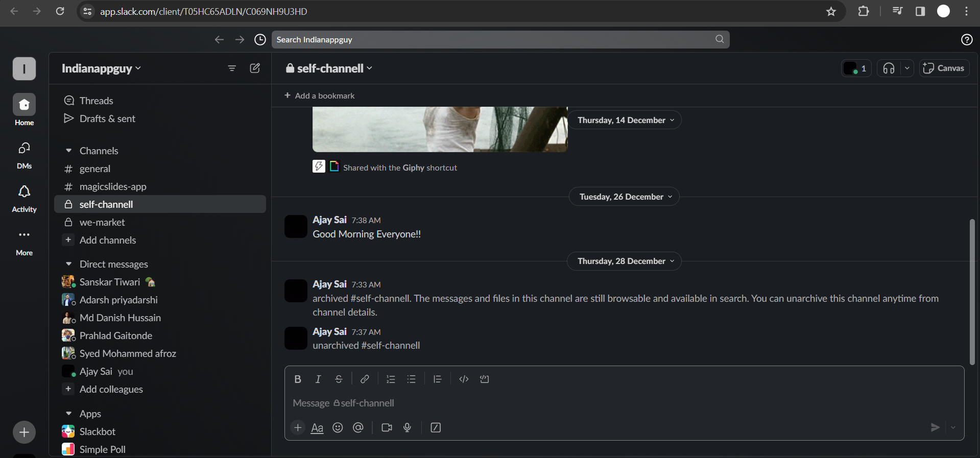This screenshot has height=458, width=980.
Task: Toggle inline code formatting
Action: pyautogui.click(x=464, y=379)
